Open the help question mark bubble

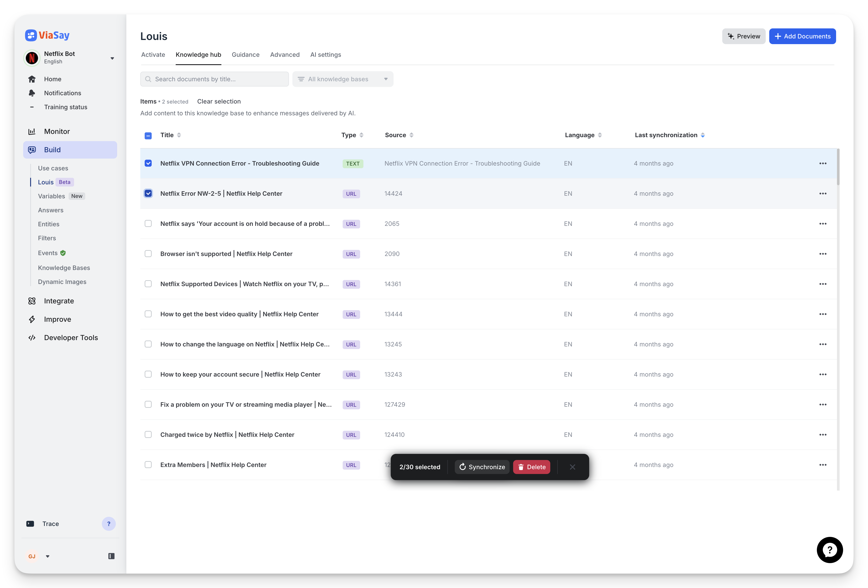coord(830,550)
